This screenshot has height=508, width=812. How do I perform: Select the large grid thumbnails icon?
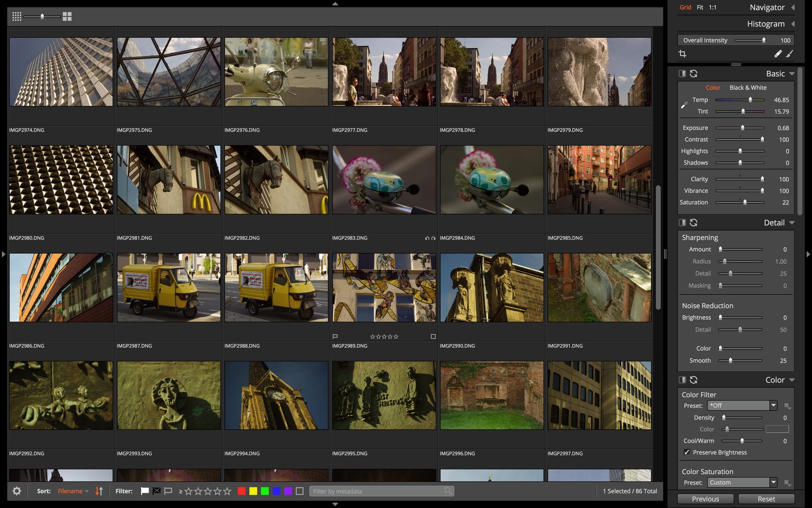(67, 17)
